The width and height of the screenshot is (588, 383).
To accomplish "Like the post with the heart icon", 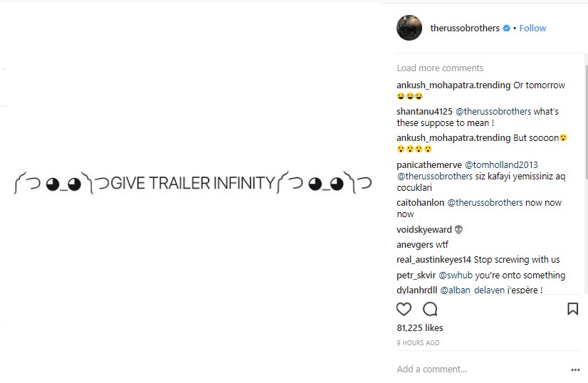I will pos(404,309).
